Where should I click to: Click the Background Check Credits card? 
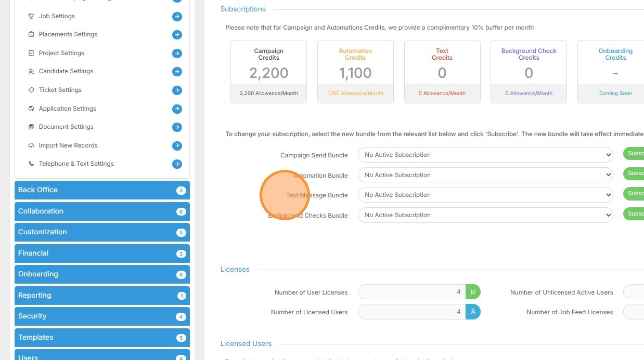[x=529, y=72]
